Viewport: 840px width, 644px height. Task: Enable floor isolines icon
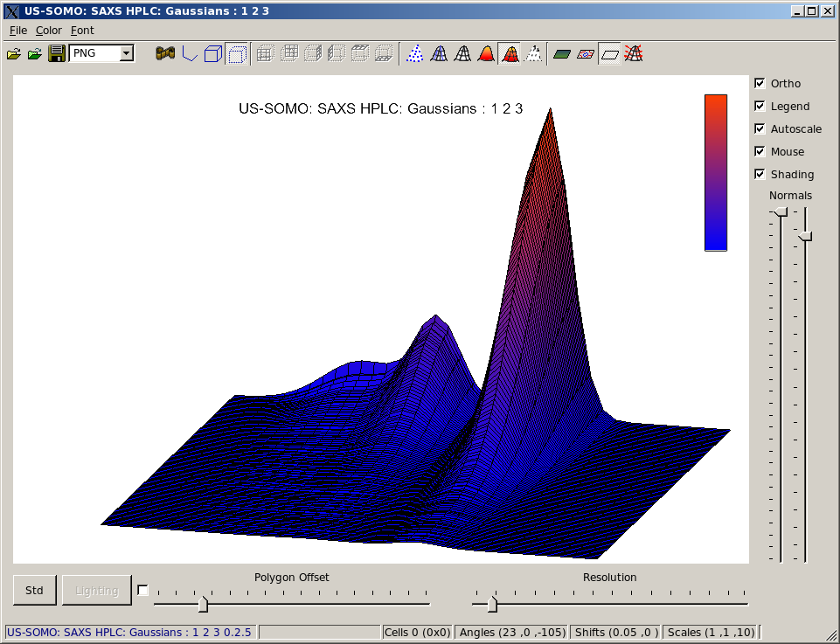click(x=586, y=53)
